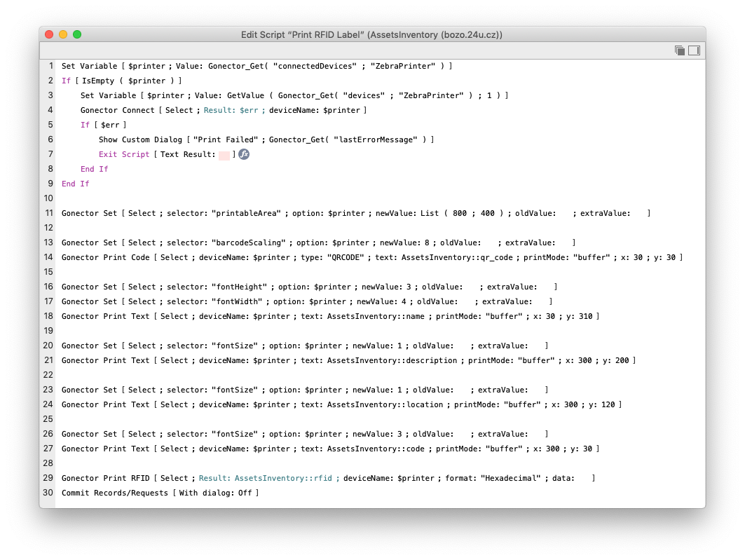Select the Gonector Print Code QRCODE step
Screen dimensions: 745x560
[372, 257]
